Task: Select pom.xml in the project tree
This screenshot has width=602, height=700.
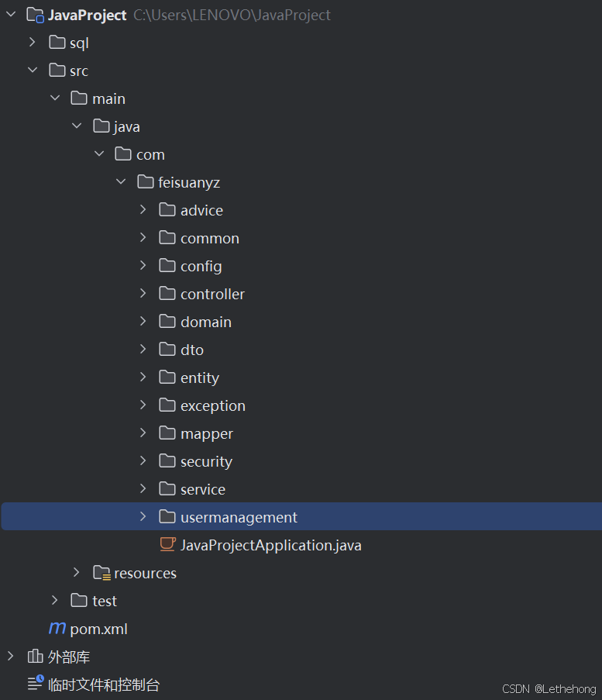Action: coord(98,629)
